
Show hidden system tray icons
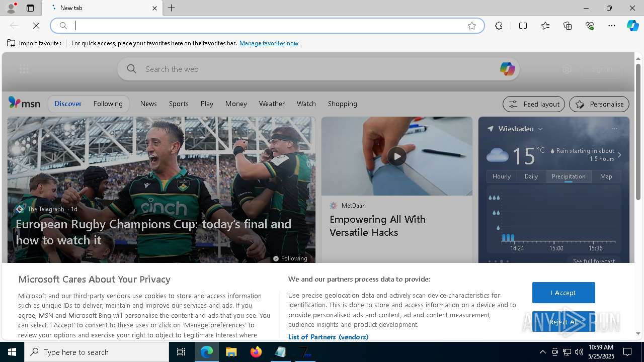click(x=542, y=352)
